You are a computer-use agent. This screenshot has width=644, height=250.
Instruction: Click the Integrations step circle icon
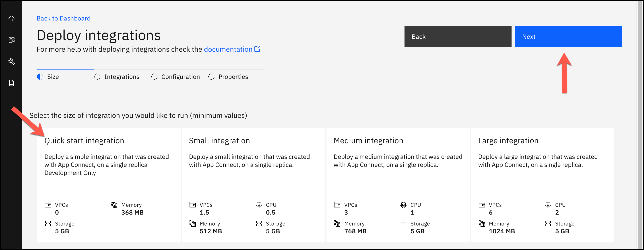[x=97, y=77]
